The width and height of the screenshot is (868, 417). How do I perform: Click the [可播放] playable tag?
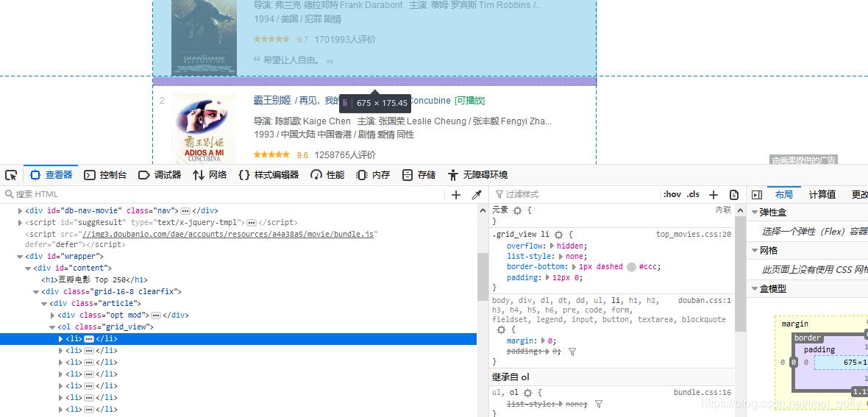(x=469, y=101)
